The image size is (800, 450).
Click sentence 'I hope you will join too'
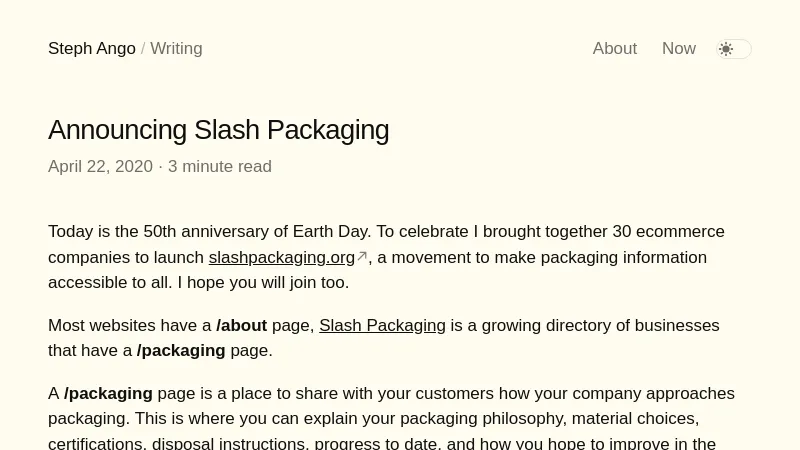pos(262,283)
